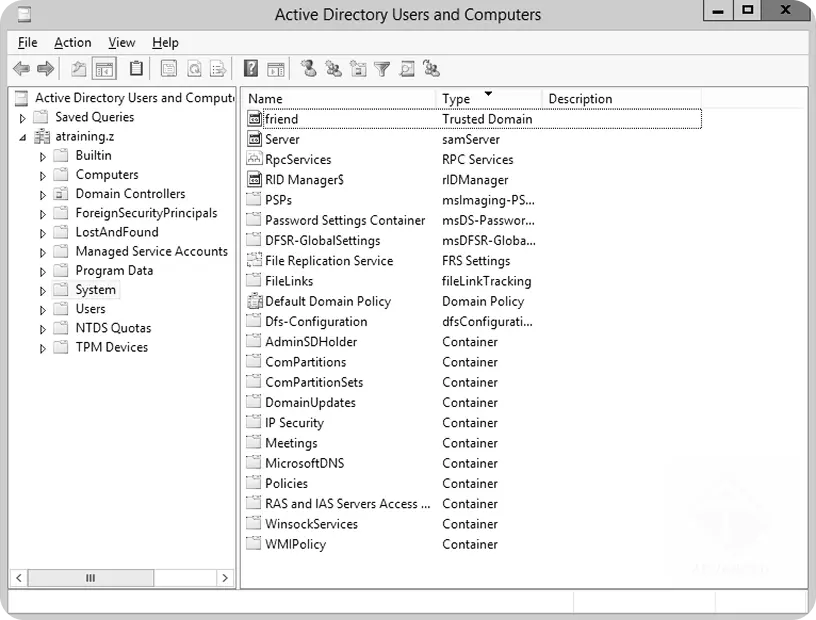Click the Add to group toolbar icon
The width and height of the screenshot is (816, 620).
(x=431, y=68)
